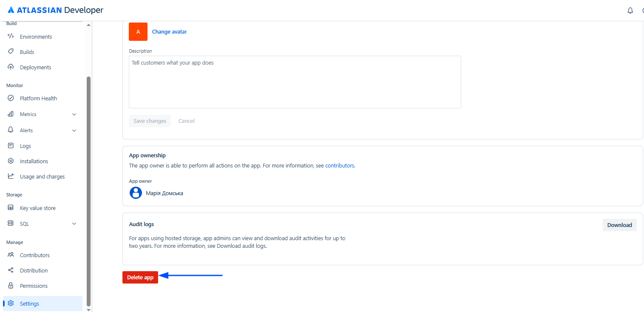Click the orange app avatar thumbnail
The image size is (644, 312).
[138, 32]
